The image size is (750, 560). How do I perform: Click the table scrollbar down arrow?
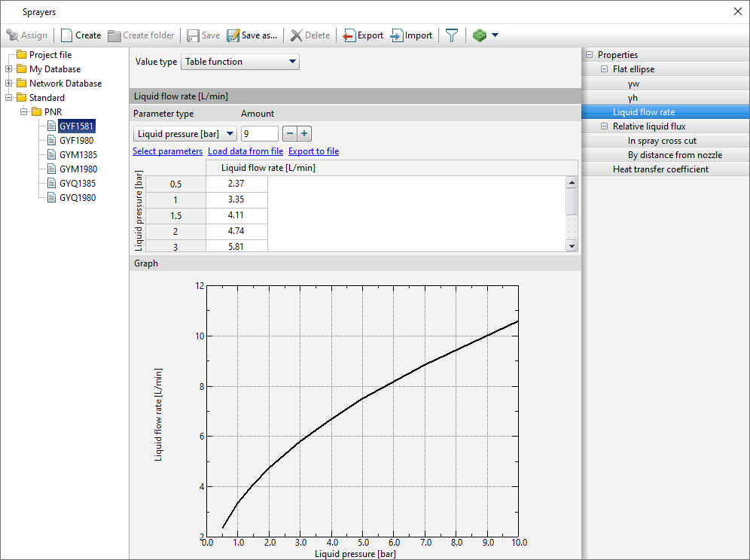[572, 245]
